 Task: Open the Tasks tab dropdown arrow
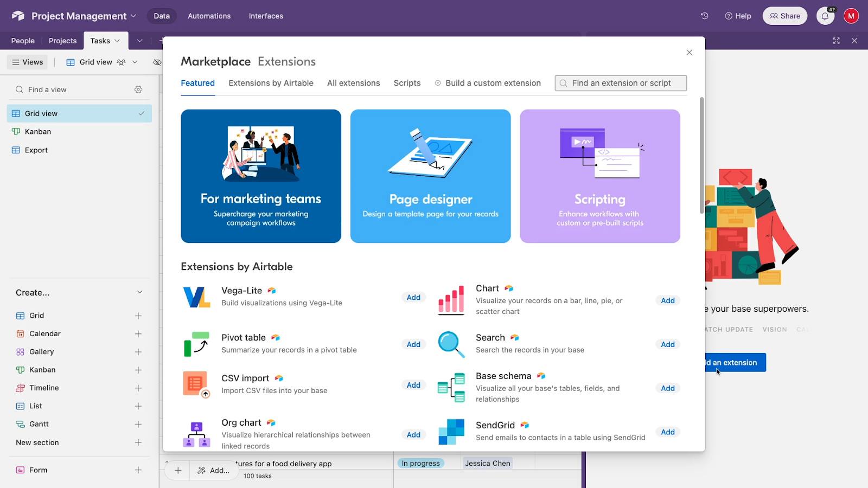[117, 41]
